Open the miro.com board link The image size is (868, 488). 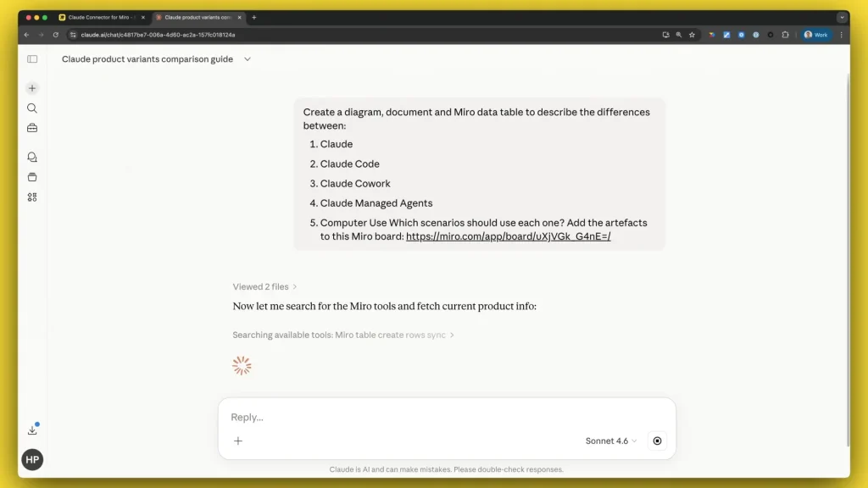tap(509, 236)
